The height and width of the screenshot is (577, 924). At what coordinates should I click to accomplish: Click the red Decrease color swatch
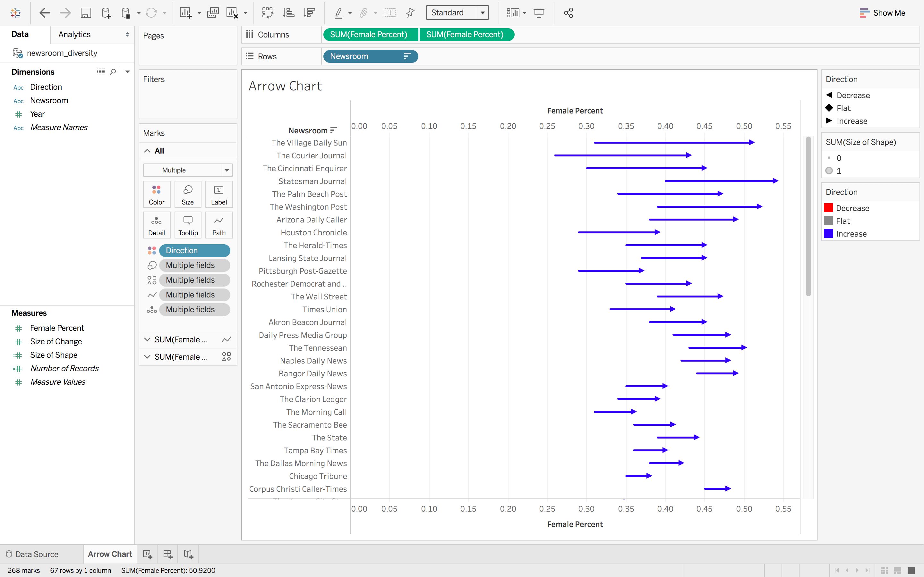click(x=828, y=208)
